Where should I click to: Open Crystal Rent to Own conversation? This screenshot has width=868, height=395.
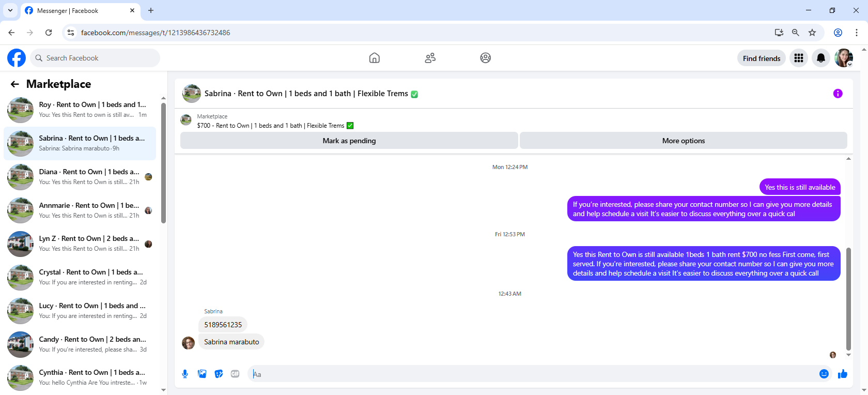(80, 277)
